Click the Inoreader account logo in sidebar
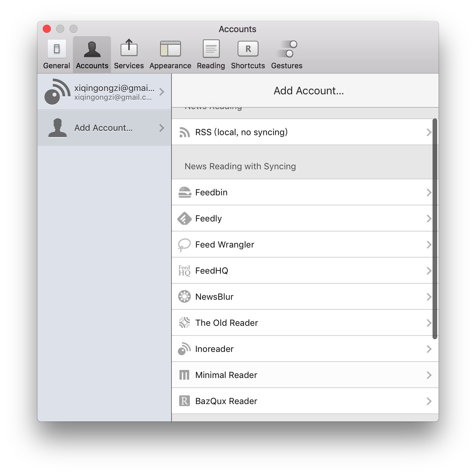Viewport: 476px width, 475px height. click(x=57, y=92)
